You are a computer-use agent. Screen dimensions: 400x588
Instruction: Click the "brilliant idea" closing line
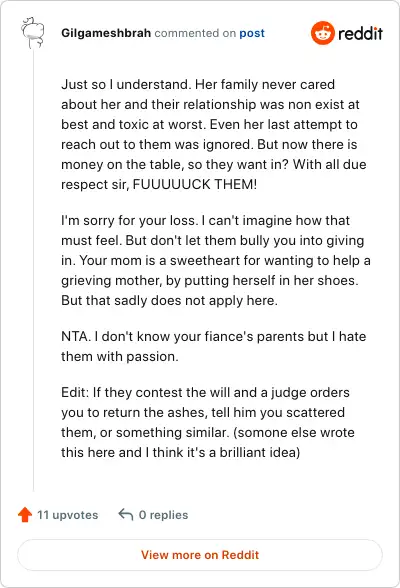pos(181,452)
